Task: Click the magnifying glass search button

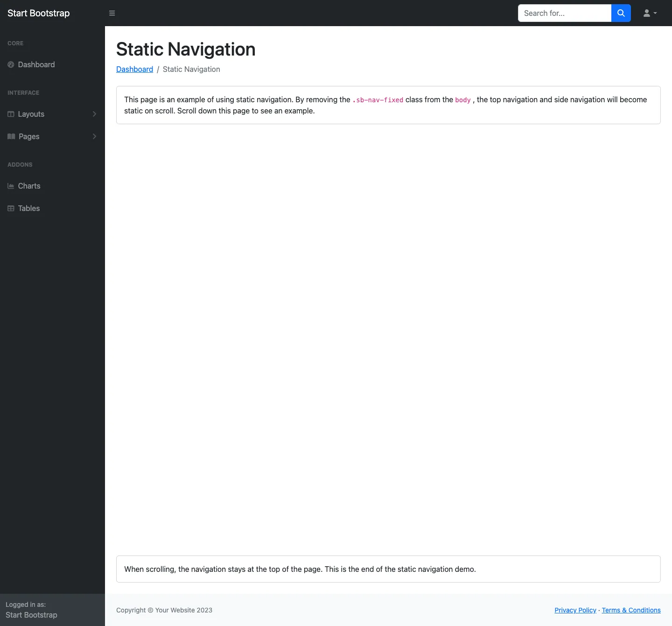Action: tap(621, 13)
